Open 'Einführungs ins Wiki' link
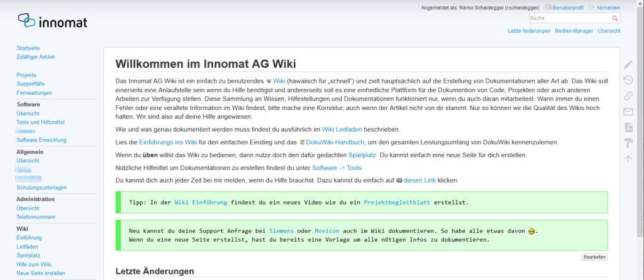This screenshot has height=280, width=644. (168, 143)
